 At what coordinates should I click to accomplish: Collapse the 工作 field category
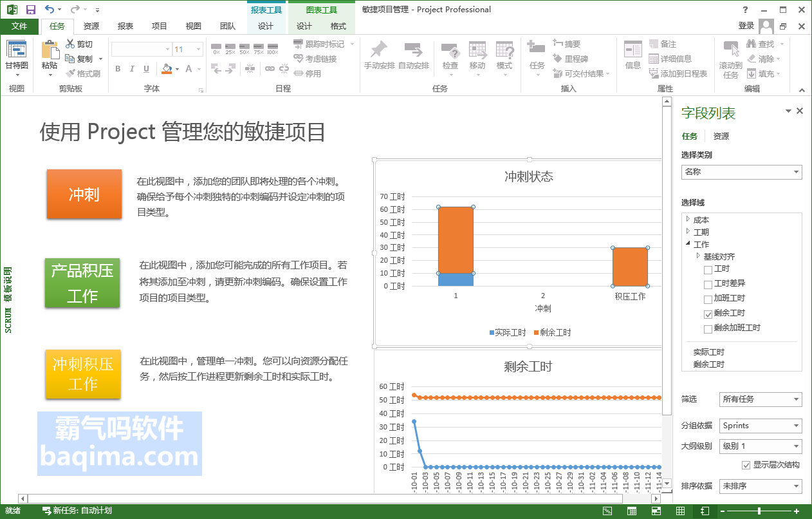[x=688, y=244]
